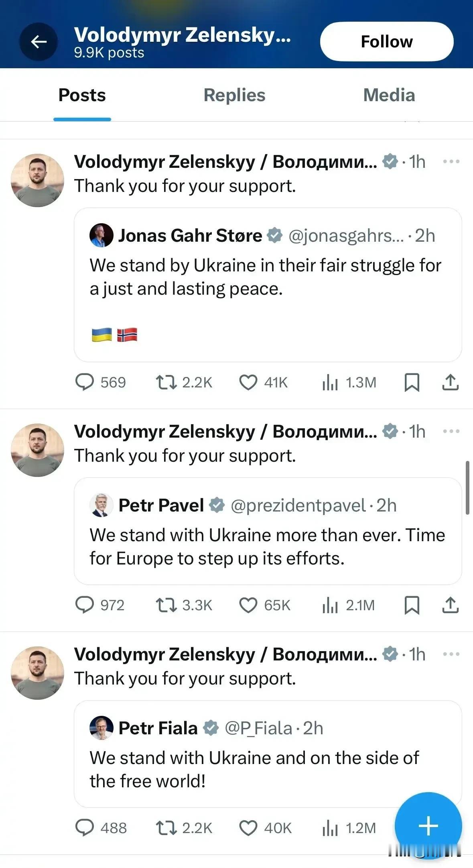Open more options on the Petr Fiala post

tap(451, 654)
